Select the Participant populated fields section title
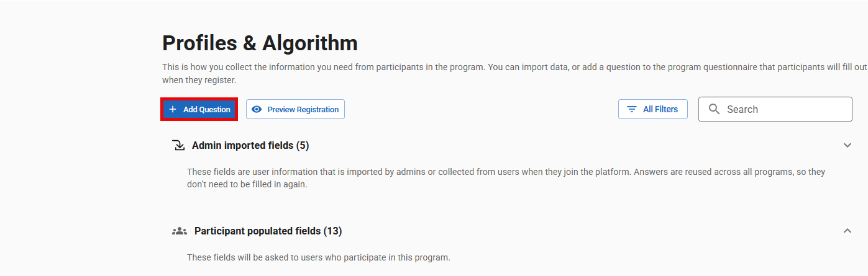 point(258,231)
